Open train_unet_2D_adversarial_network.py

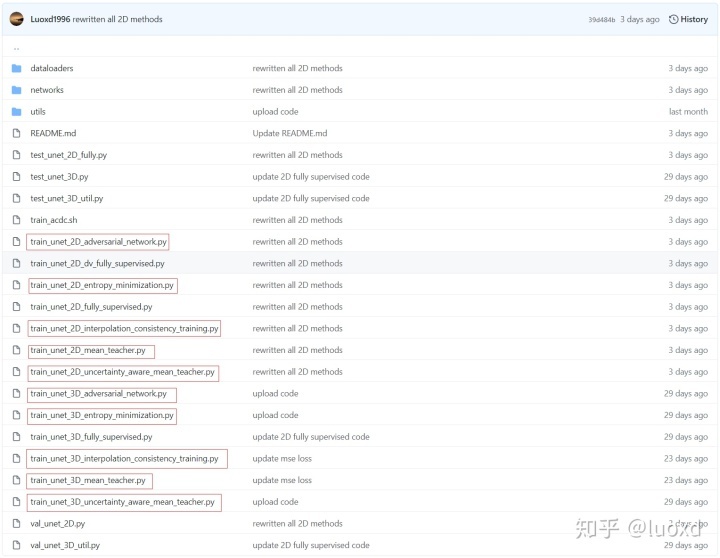tap(98, 242)
